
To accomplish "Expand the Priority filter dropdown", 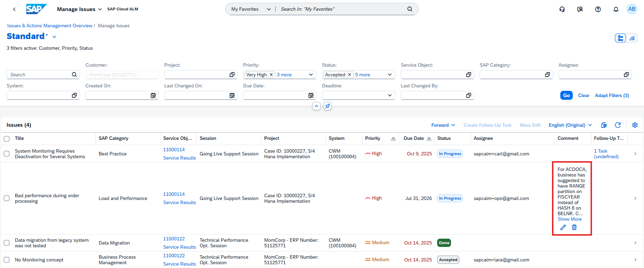I will point(311,75).
